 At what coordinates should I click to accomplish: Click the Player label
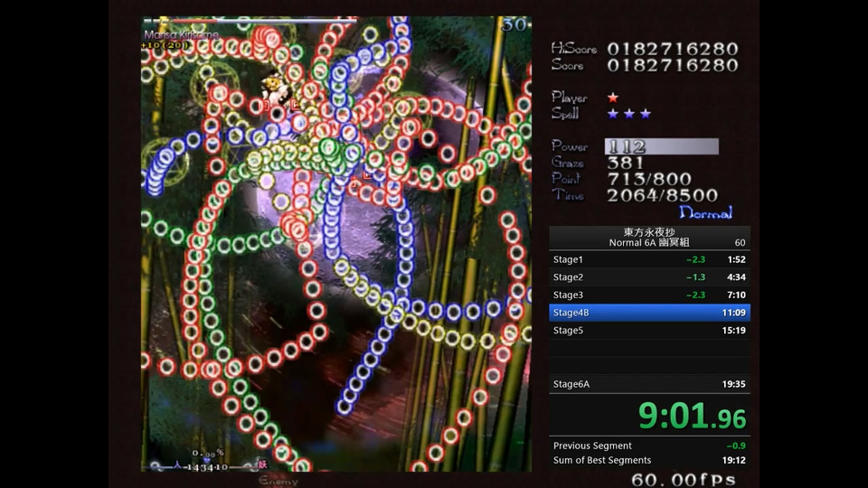pos(569,98)
